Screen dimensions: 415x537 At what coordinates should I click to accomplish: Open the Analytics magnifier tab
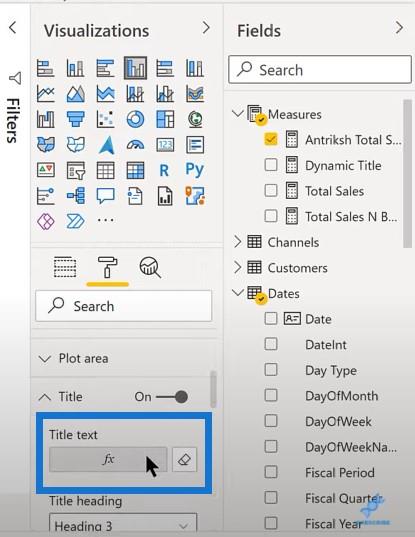[x=150, y=267]
